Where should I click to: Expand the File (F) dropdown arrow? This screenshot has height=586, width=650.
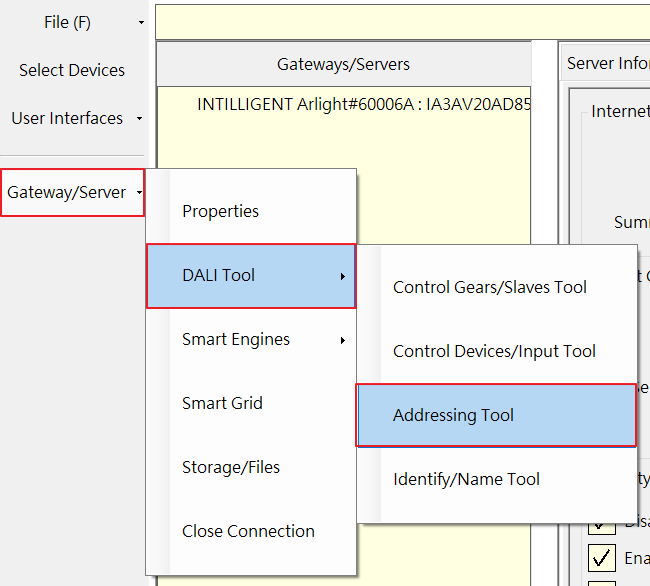[141, 22]
